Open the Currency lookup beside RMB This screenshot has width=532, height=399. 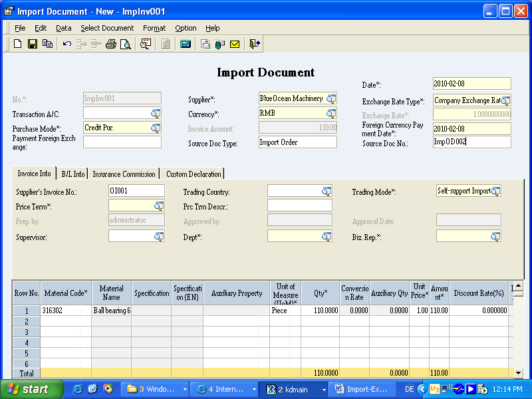pyautogui.click(x=331, y=113)
